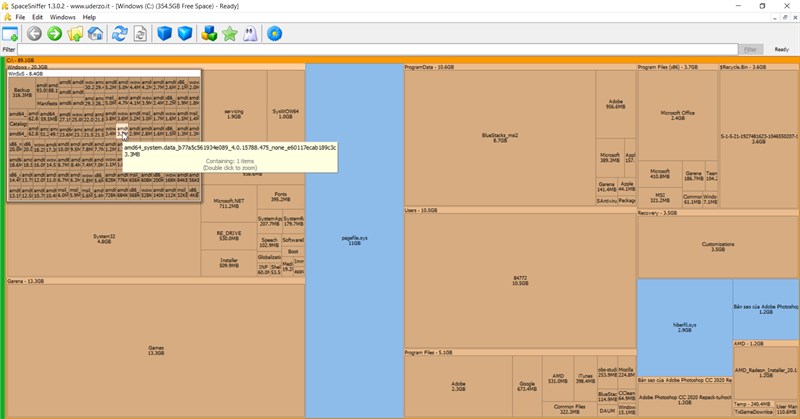Open the Edit menu
This screenshot has width=800, height=419.
coord(37,17)
